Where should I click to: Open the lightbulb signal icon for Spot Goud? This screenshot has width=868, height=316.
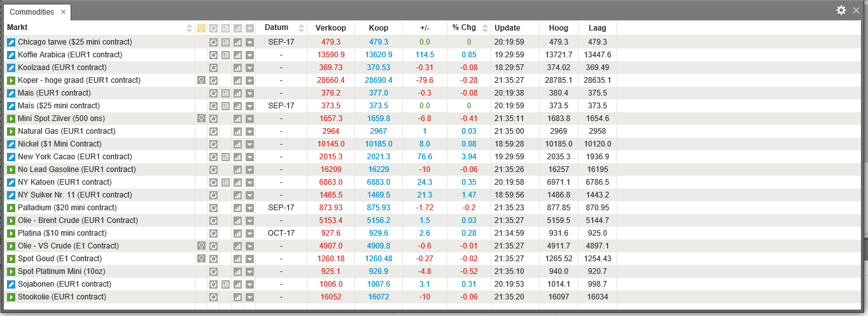(x=201, y=259)
